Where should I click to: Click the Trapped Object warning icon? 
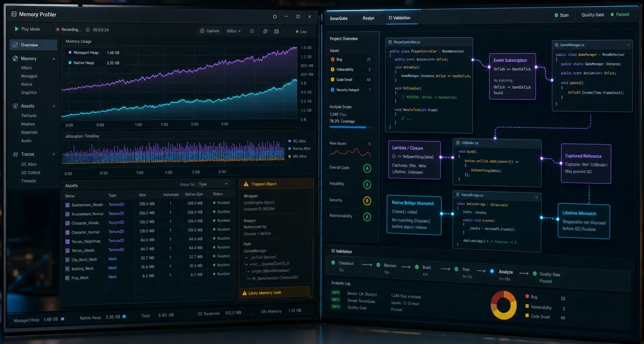246,184
